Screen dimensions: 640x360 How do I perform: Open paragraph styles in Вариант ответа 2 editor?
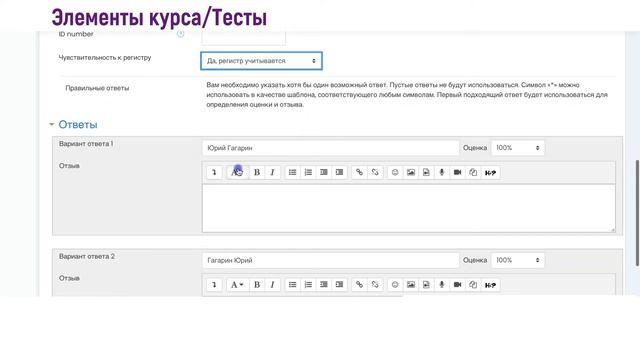tap(237, 284)
